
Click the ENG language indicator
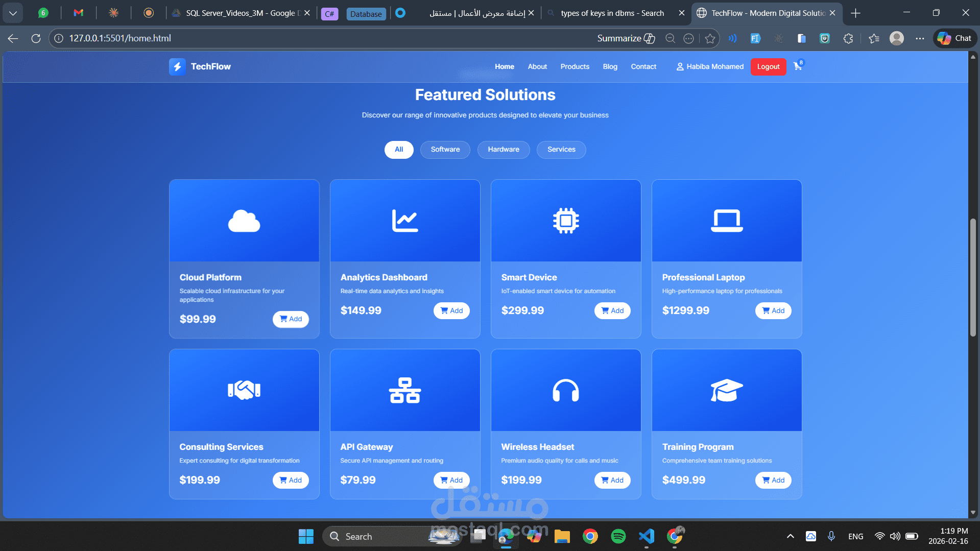(x=855, y=536)
